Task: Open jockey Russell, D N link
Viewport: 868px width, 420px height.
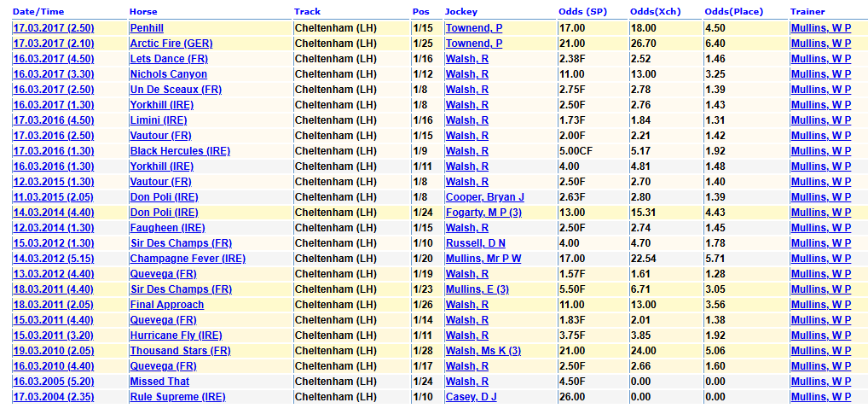Action: tap(476, 243)
